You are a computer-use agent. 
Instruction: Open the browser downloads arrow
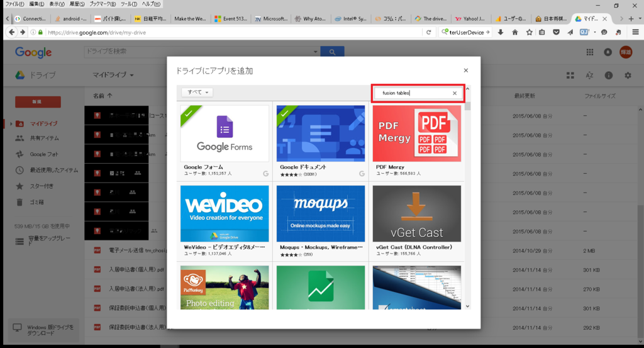coord(500,32)
